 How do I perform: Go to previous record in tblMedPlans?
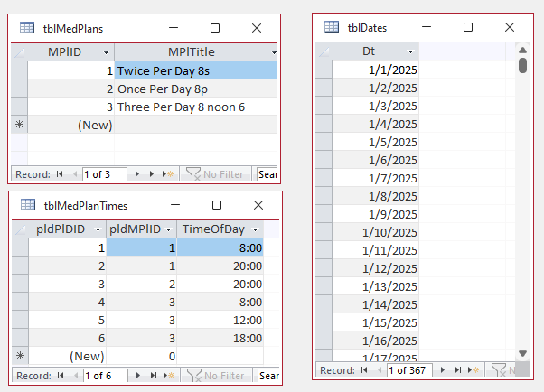(75, 173)
